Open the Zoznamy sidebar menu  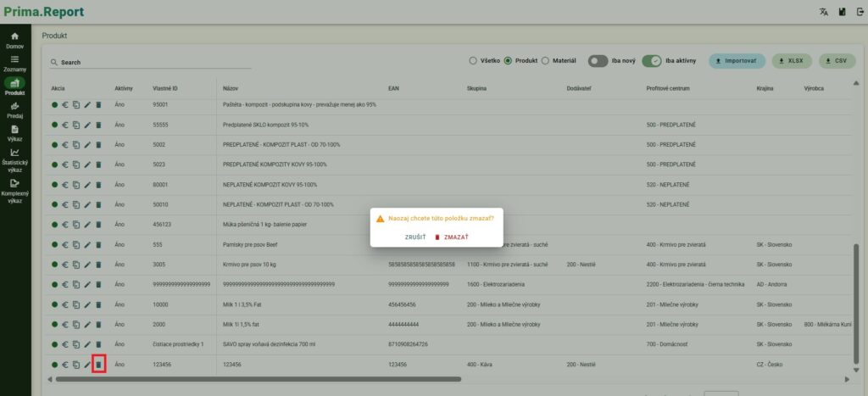tap(14, 63)
